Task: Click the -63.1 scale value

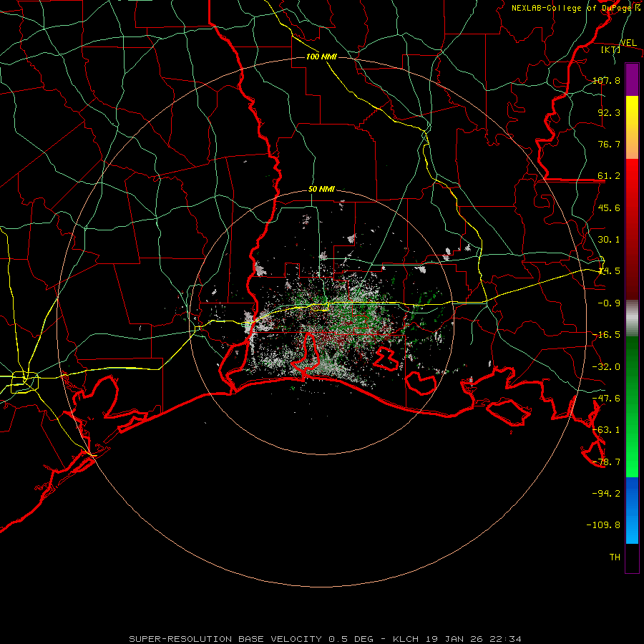Action: (606, 430)
